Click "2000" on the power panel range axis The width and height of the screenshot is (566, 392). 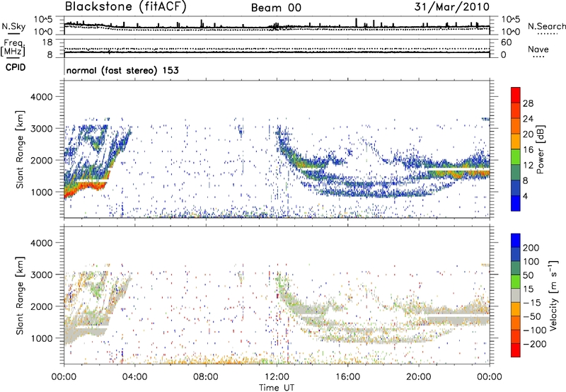click(x=41, y=160)
